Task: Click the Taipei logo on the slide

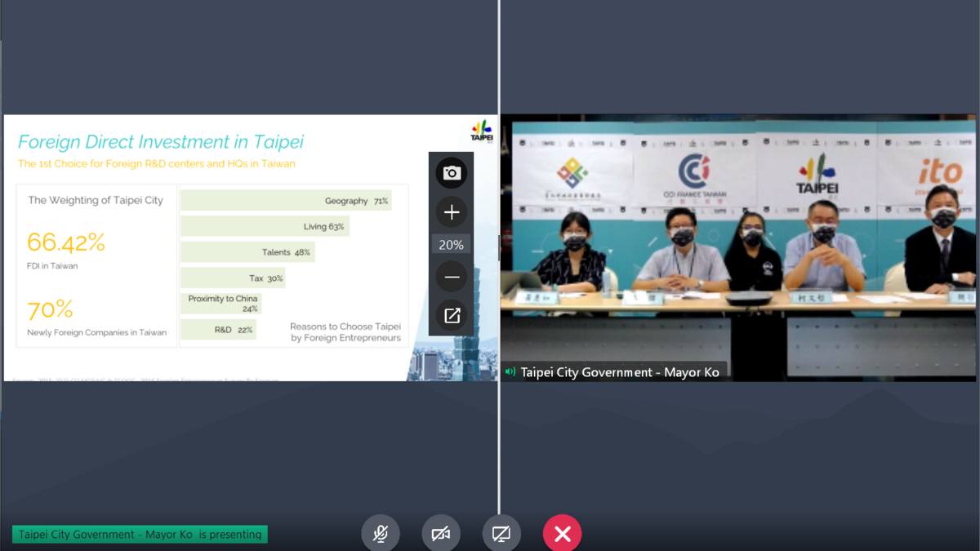Action: pos(482,131)
